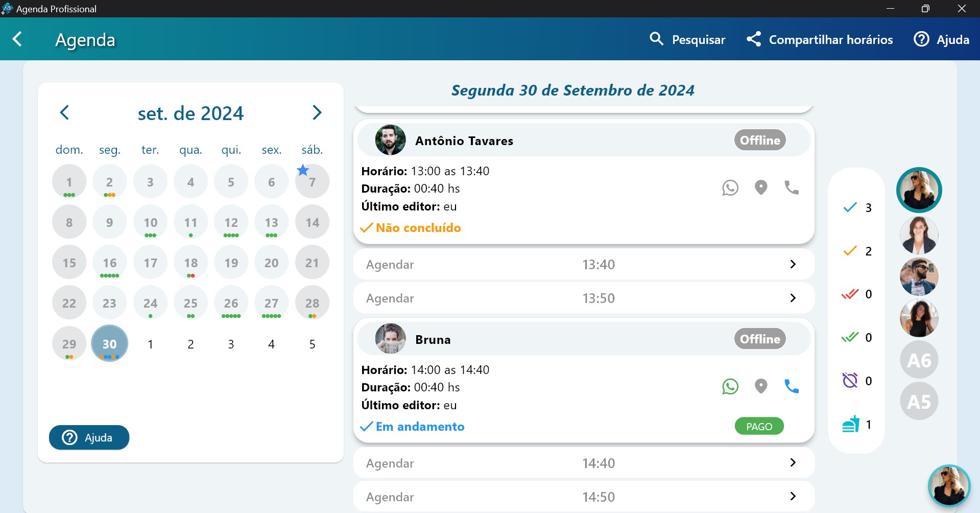Show location for Antônio Tavares appointment
980x513 pixels.
click(x=761, y=188)
